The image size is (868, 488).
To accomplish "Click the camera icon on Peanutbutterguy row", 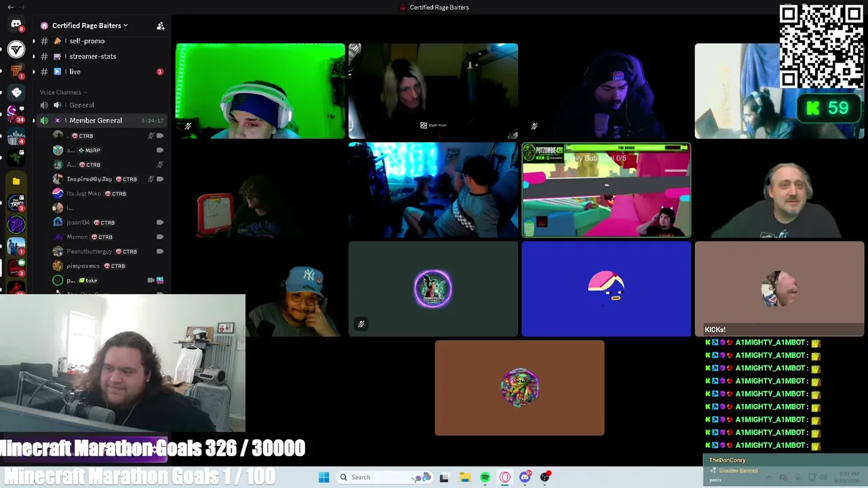I will click(x=160, y=251).
